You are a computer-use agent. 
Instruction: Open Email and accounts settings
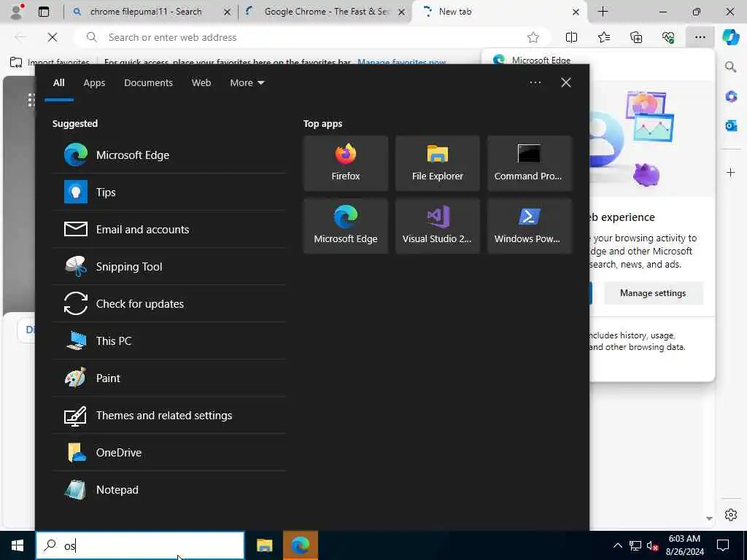tap(169, 229)
